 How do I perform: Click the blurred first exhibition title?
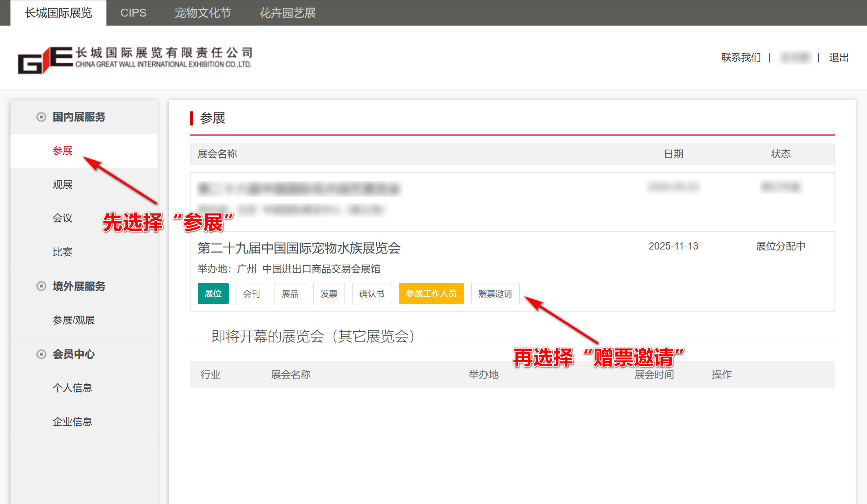tap(299, 189)
